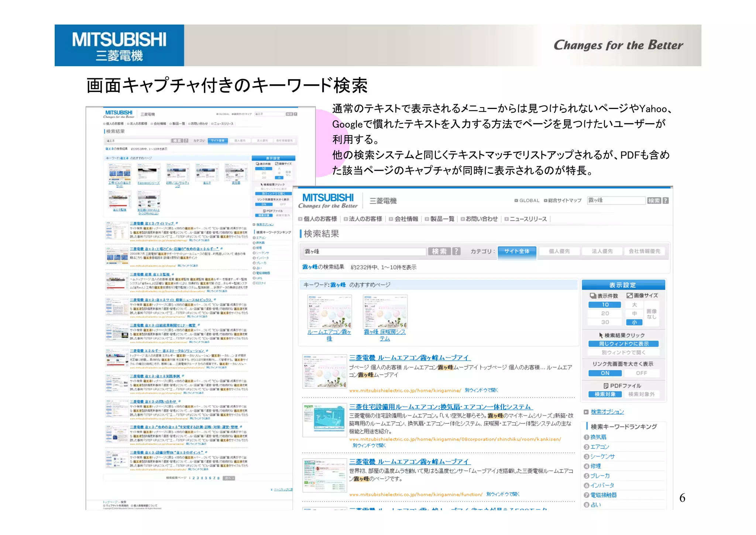Screen dimensions: 756x535
Task: Switch category to 法人優先 tab
Action: click(602, 251)
